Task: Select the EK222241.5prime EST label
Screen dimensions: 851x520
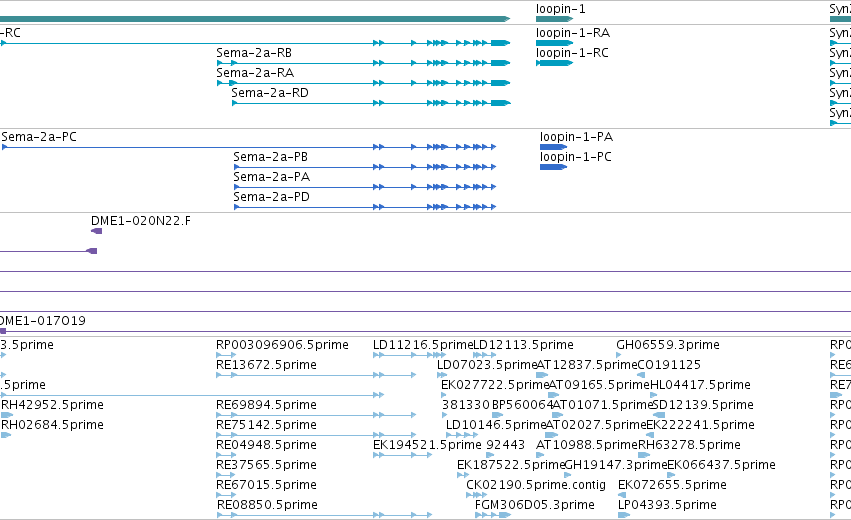Action: click(x=700, y=425)
